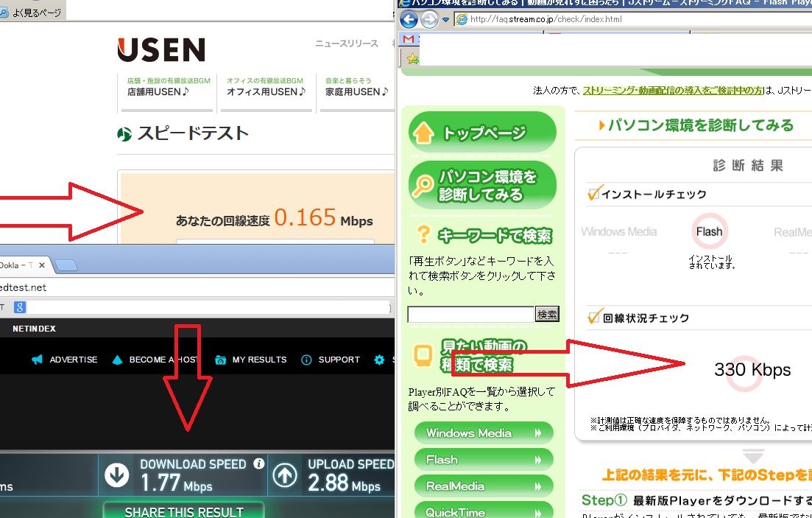Open Windows Media FAQ button

484,433
